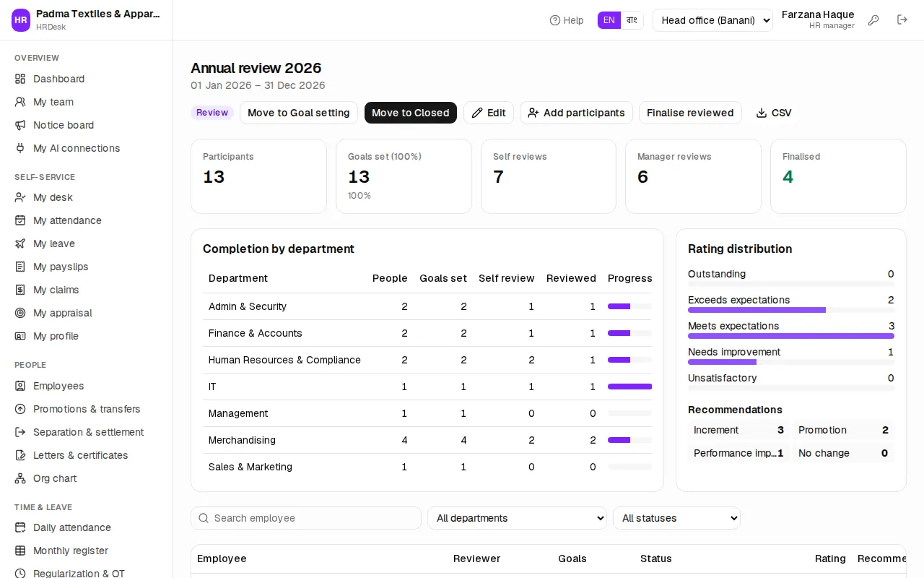
Task: Click the My AI connections plug icon
Action: click(x=20, y=148)
